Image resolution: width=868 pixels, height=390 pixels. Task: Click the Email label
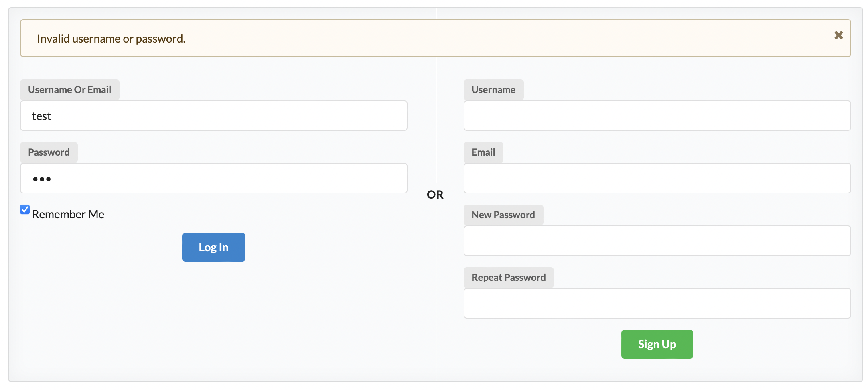point(483,152)
